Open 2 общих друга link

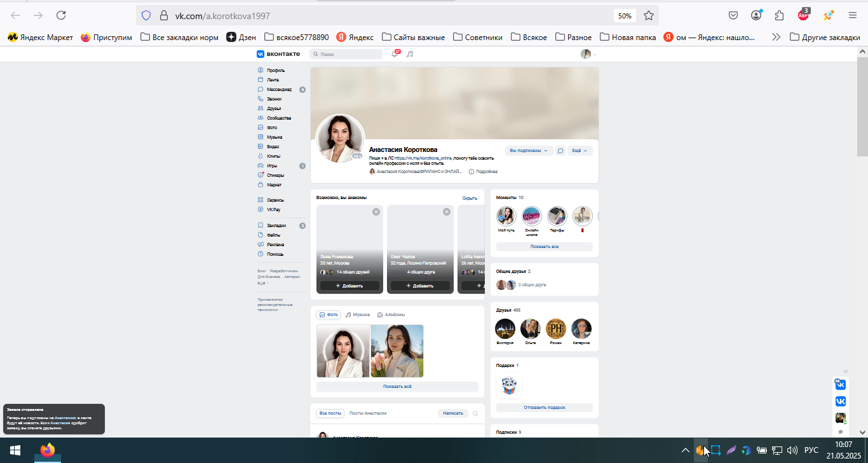(x=532, y=285)
